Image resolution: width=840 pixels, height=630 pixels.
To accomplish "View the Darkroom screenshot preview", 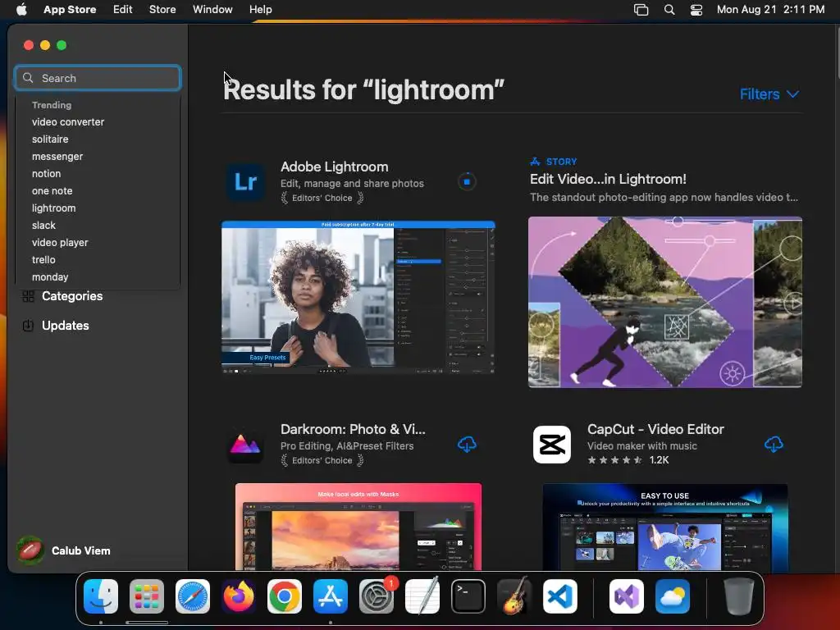I will pos(358,527).
